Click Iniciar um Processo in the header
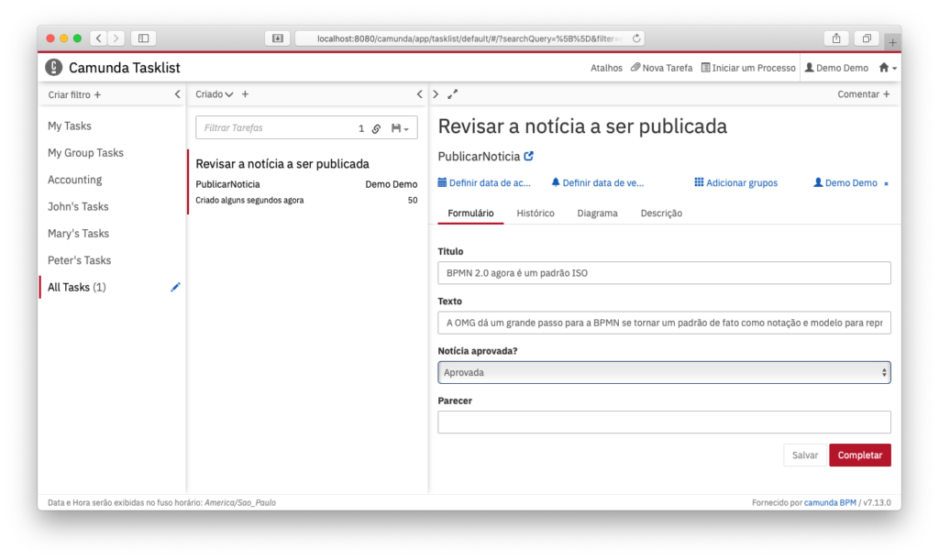 coord(747,68)
